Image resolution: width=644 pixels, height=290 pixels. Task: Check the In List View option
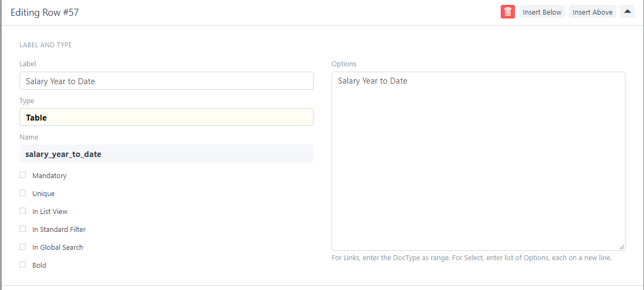pyautogui.click(x=23, y=211)
